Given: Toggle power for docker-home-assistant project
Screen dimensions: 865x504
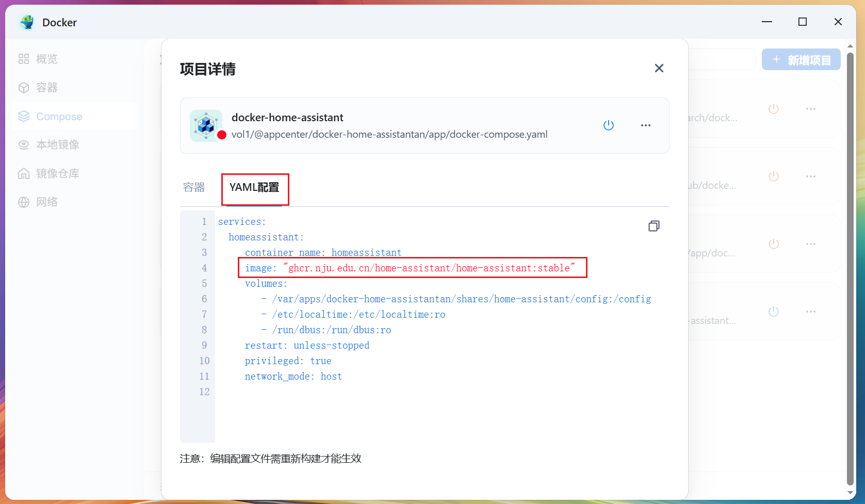Looking at the screenshot, I should [609, 125].
